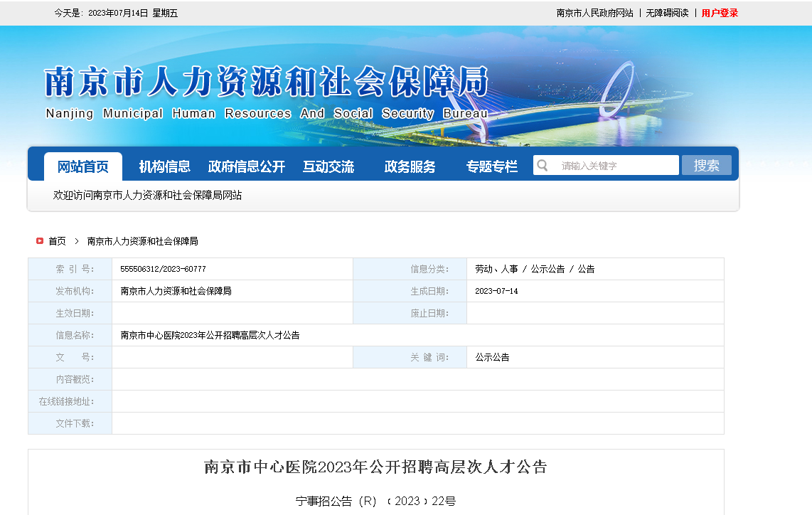The height and width of the screenshot is (515, 812).
Task: Click the red breadcrumb home icon
Action: pos(40,241)
